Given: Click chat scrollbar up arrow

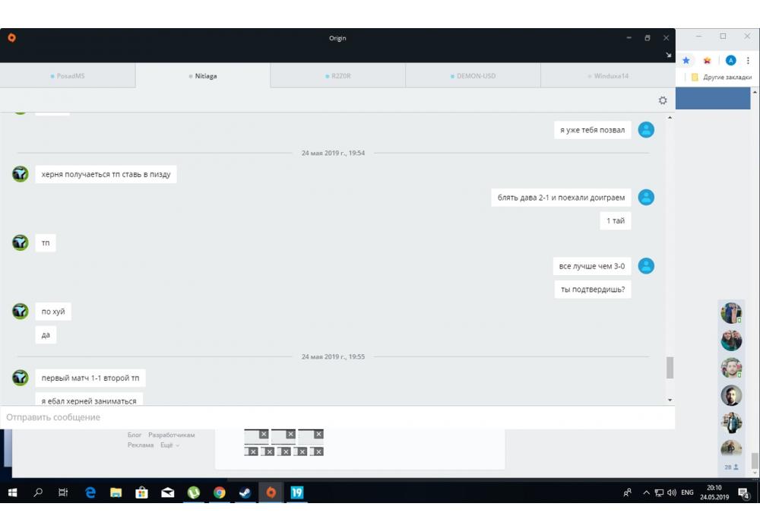Looking at the screenshot, I should click(x=670, y=118).
